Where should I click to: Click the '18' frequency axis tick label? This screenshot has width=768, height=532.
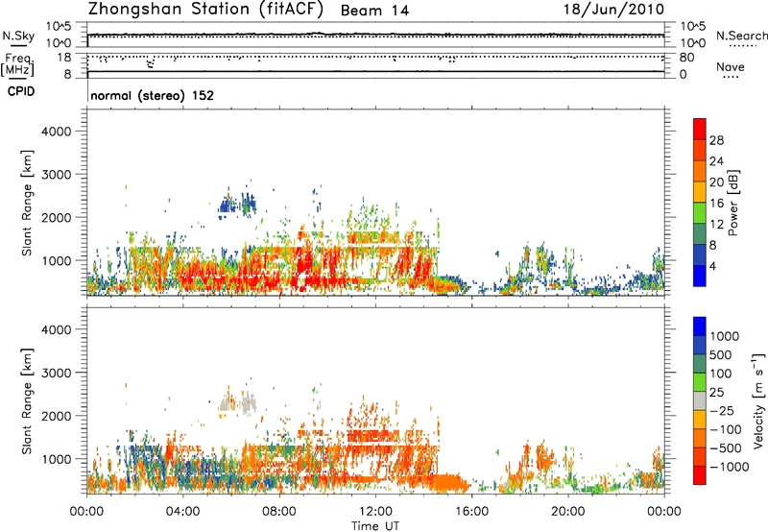pyautogui.click(x=64, y=58)
